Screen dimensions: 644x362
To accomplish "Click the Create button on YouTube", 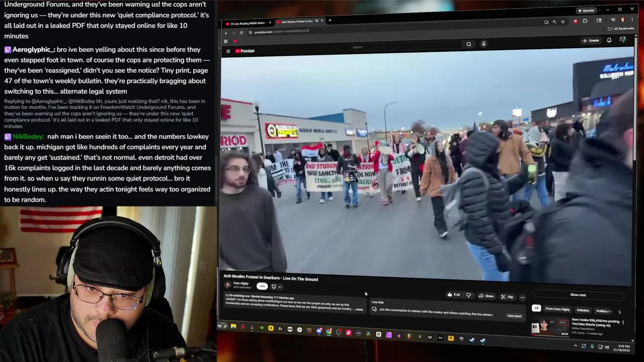I will coord(591,41).
